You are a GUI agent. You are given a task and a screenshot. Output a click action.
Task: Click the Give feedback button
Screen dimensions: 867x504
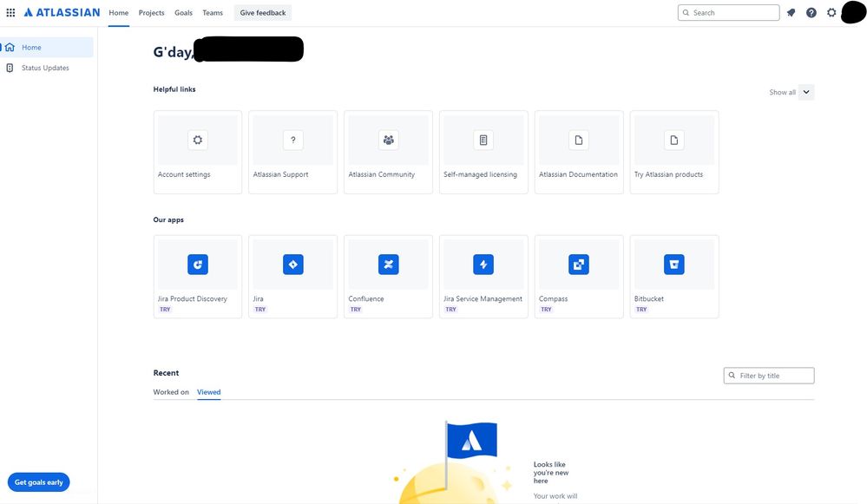pos(262,12)
